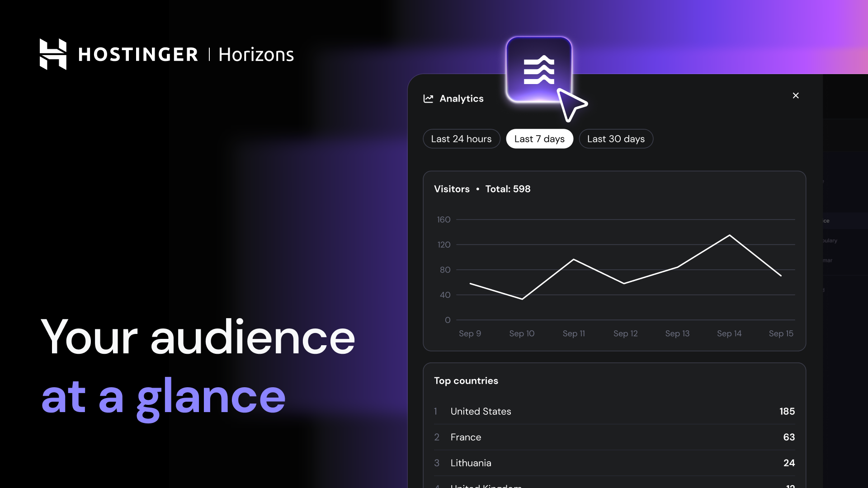Click the 80 y-axis label
Screen dimensions: 868x488
pos(445,270)
